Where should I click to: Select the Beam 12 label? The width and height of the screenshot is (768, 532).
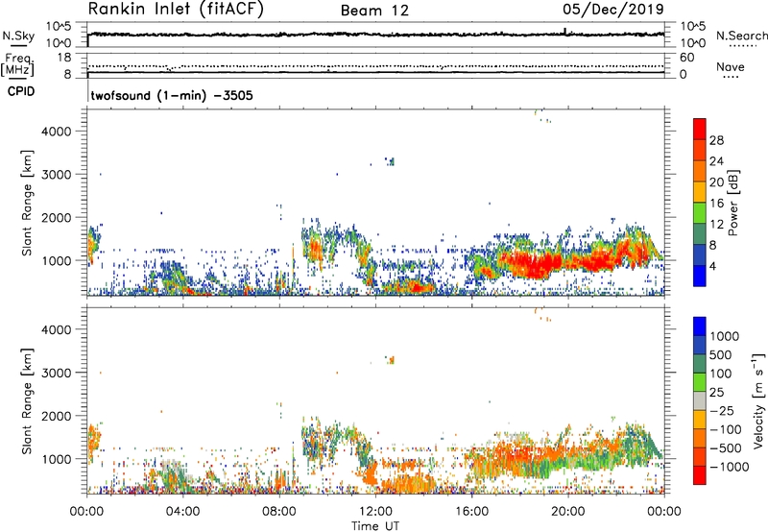click(x=374, y=11)
